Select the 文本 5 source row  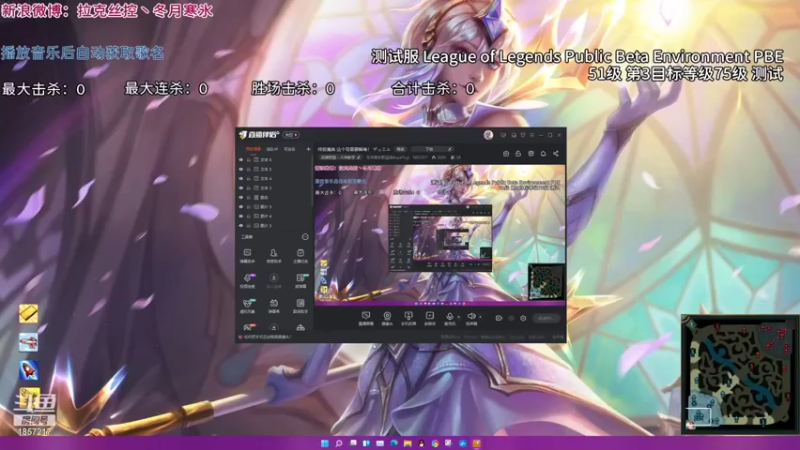(274, 169)
